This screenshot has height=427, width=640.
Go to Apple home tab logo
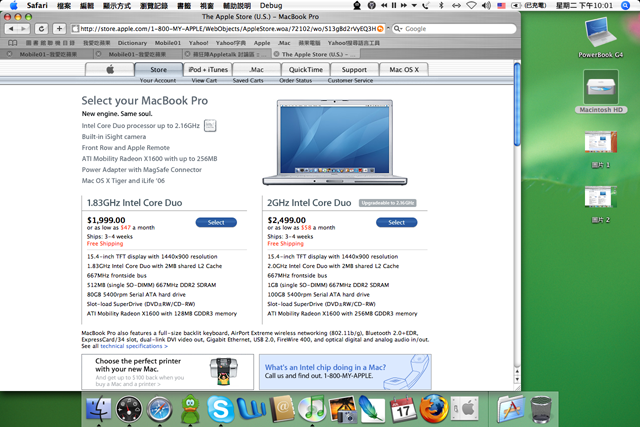click(x=109, y=69)
